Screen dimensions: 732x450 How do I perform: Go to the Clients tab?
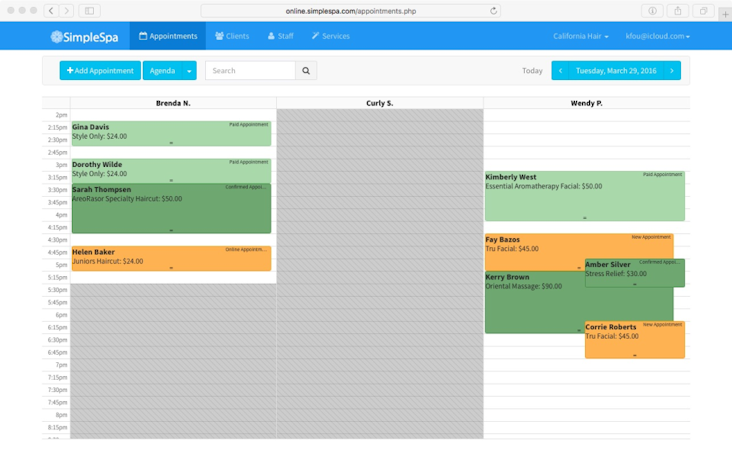click(232, 36)
